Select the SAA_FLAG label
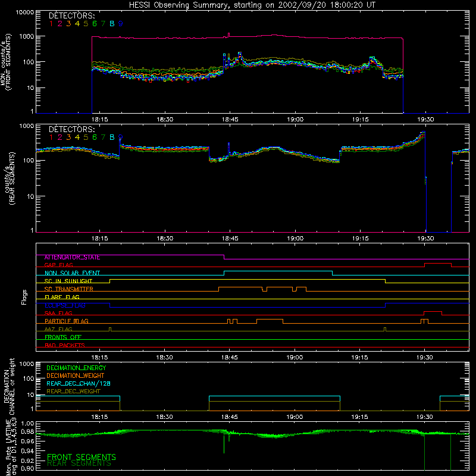Image resolution: width=476 pixels, height=476 pixels. pos(58,313)
